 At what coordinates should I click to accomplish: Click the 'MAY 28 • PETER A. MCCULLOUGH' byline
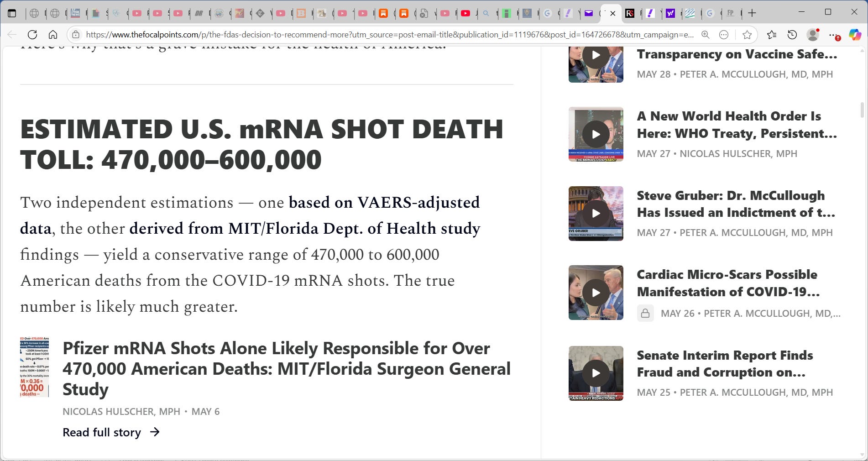coord(735,74)
